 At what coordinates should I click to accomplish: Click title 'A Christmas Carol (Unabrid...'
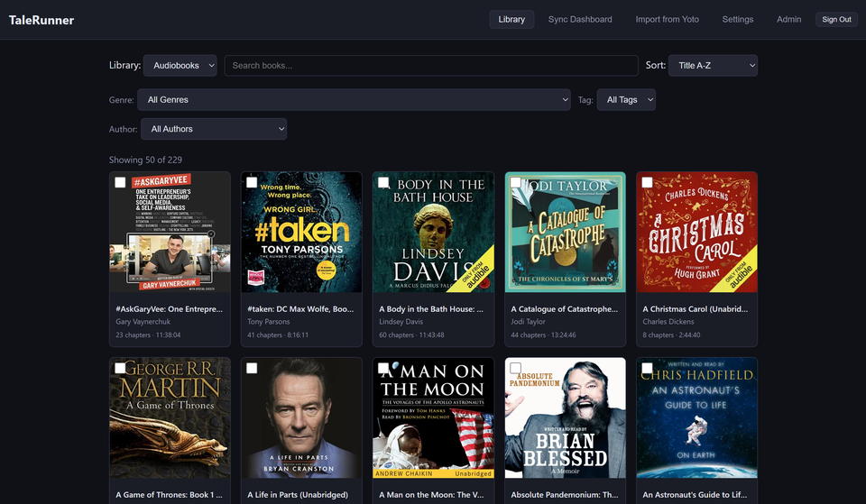click(696, 309)
